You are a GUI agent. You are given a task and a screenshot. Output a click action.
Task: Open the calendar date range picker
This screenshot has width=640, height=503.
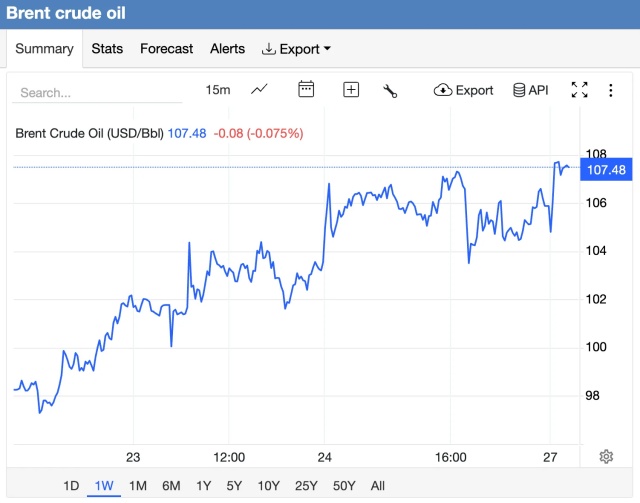coord(307,90)
